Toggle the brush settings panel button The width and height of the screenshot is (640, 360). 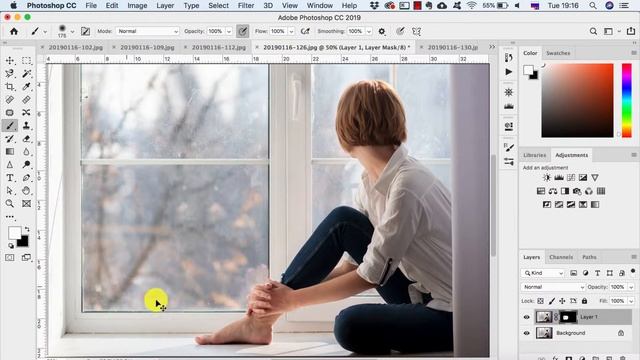coord(85,31)
